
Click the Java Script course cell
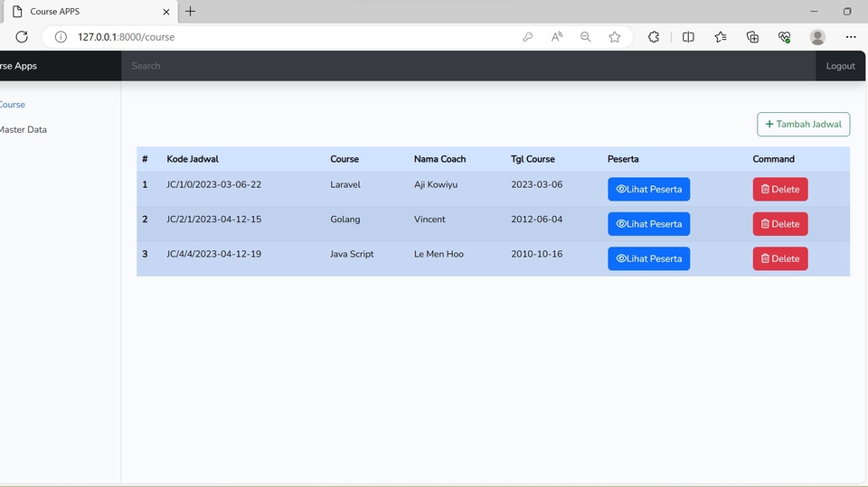coord(352,254)
